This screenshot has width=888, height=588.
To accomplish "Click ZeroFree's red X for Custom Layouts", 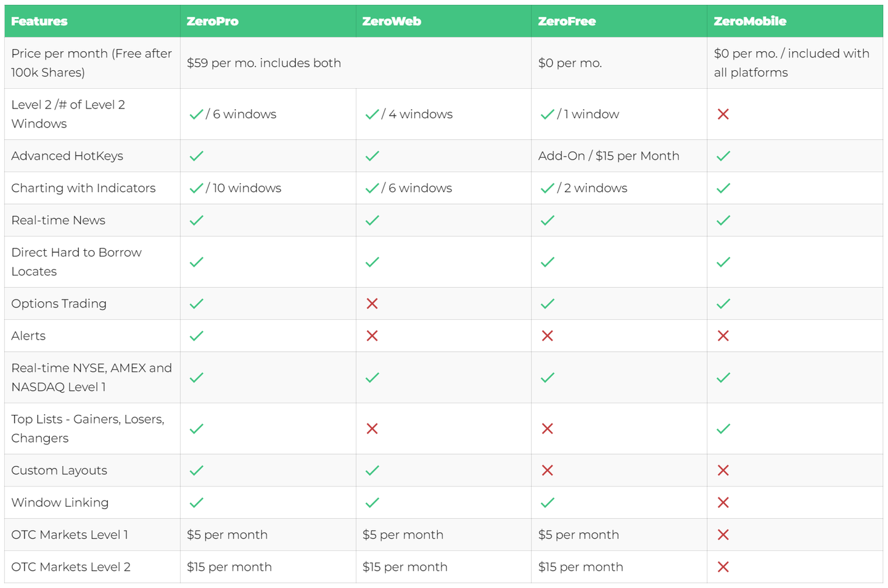I will point(547,470).
